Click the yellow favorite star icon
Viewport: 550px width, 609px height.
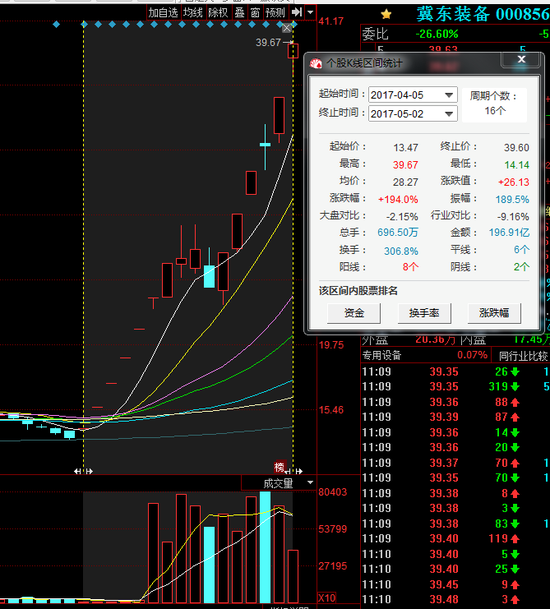[386, 14]
